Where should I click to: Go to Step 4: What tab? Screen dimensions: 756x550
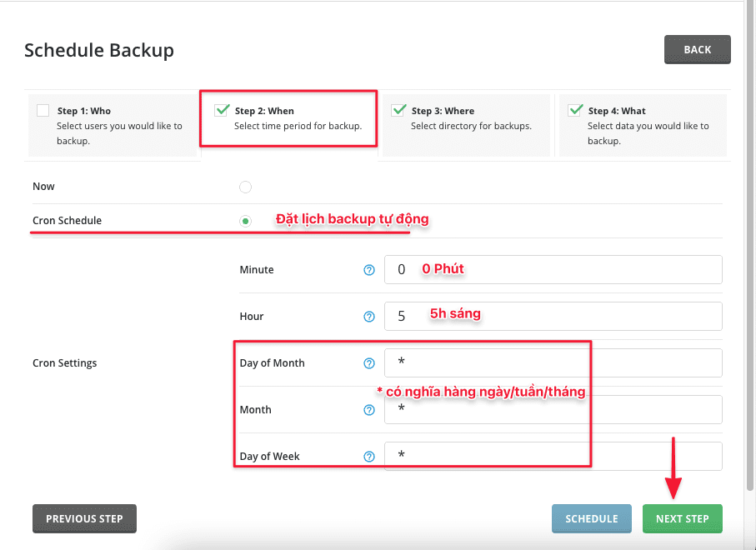point(642,125)
